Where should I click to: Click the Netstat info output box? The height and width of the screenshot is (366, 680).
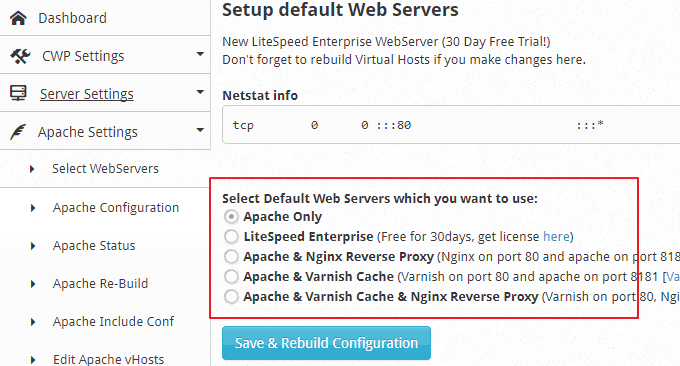[451, 125]
